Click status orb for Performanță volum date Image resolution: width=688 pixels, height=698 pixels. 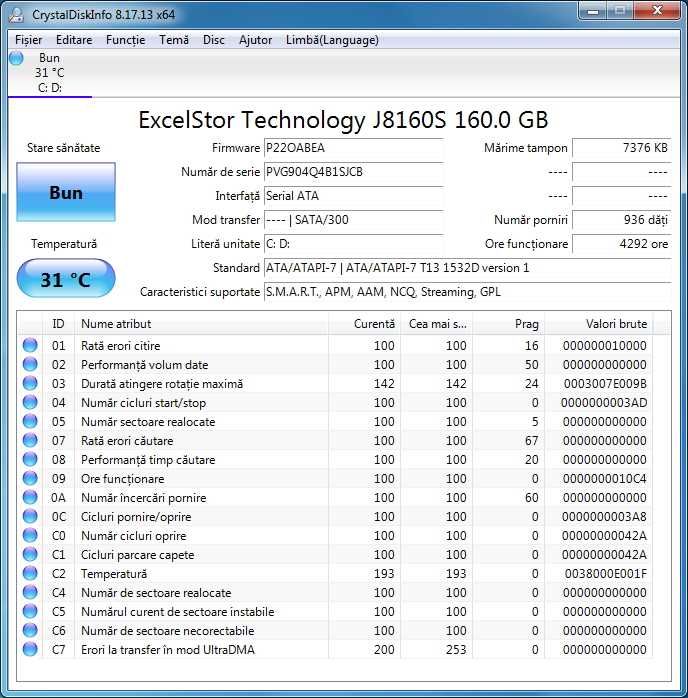click(x=30, y=365)
